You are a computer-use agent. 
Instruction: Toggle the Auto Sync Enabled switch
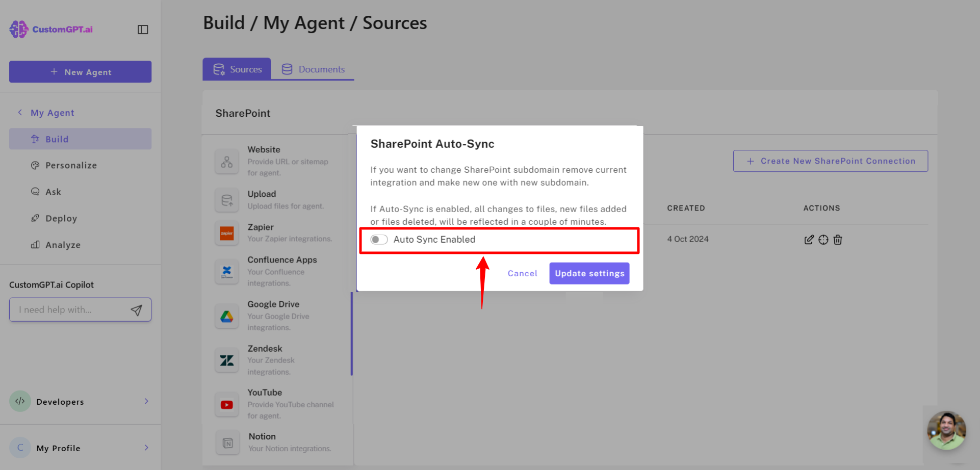coord(379,240)
